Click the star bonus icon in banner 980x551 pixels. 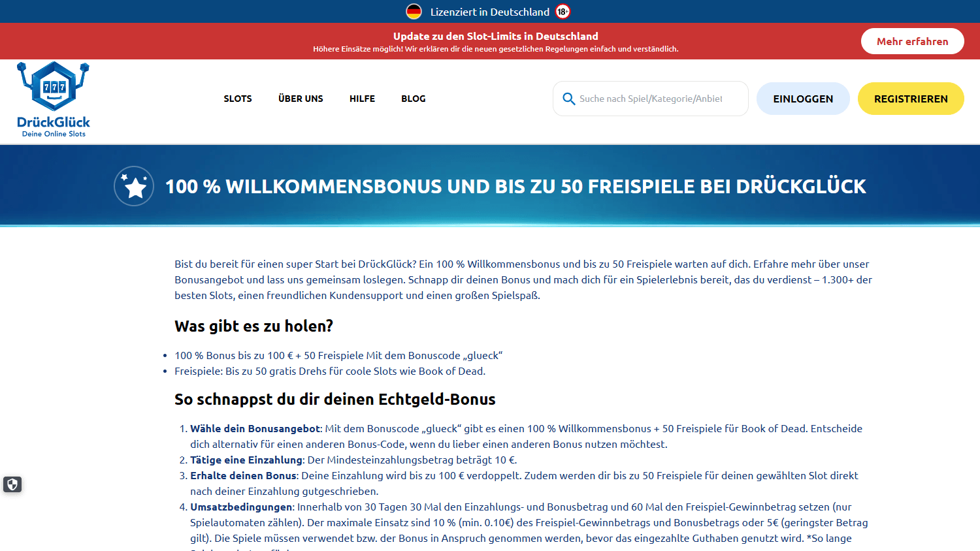point(134,186)
